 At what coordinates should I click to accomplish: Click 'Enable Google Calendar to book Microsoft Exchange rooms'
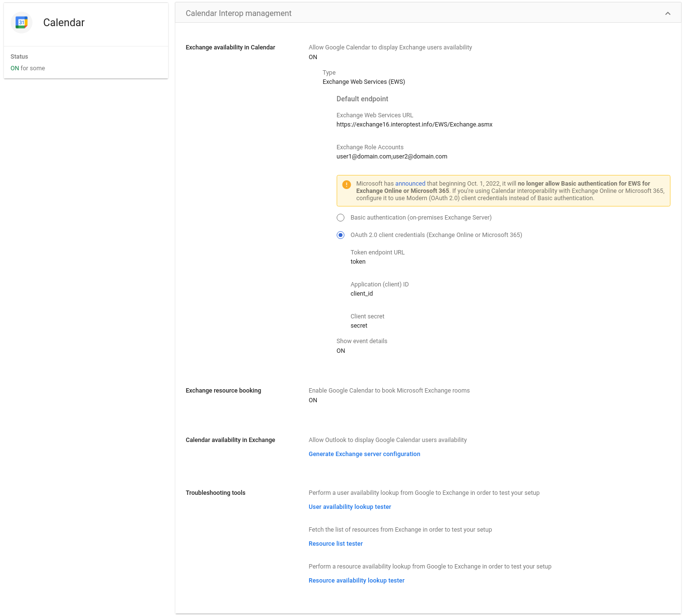[x=389, y=391]
